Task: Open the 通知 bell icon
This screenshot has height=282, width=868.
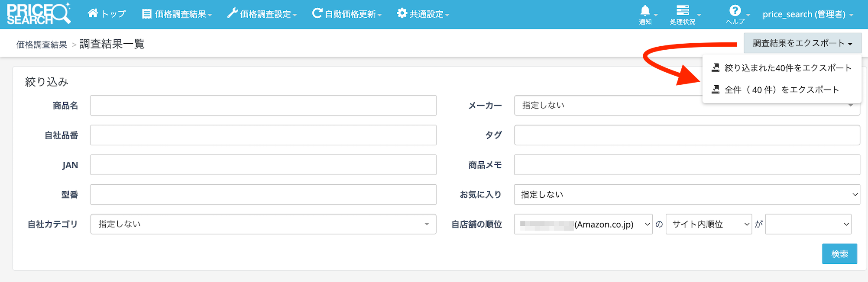Action: tap(645, 11)
